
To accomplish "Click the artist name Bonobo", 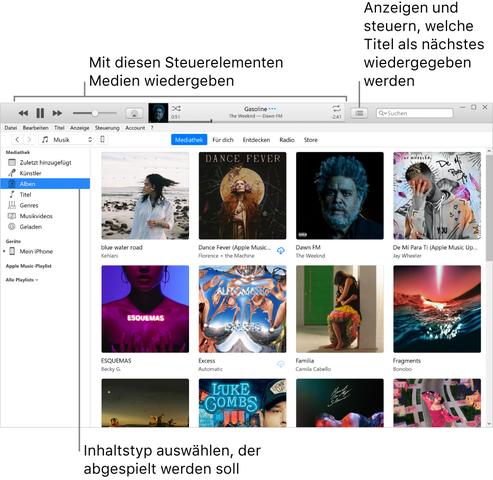I will pyautogui.click(x=402, y=369).
